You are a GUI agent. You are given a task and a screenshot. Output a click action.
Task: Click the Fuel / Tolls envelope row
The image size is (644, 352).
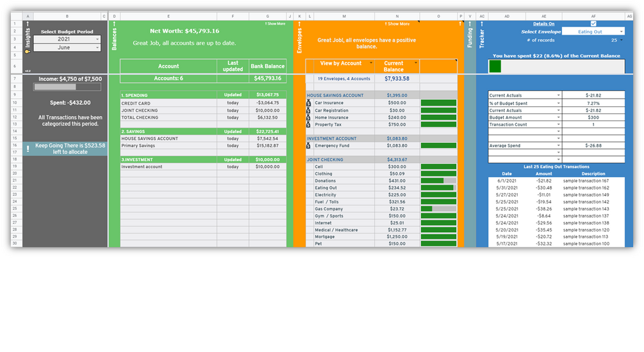[x=381, y=202]
